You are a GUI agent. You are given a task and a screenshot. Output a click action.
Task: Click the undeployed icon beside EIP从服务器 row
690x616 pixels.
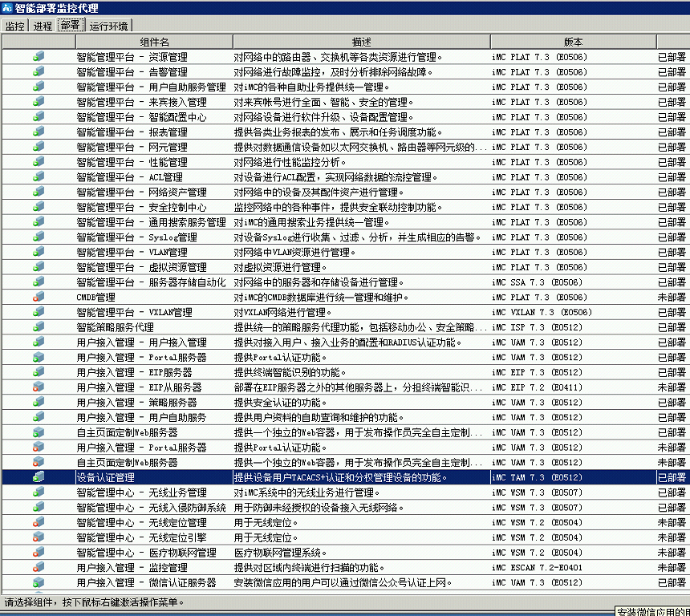[39, 387]
